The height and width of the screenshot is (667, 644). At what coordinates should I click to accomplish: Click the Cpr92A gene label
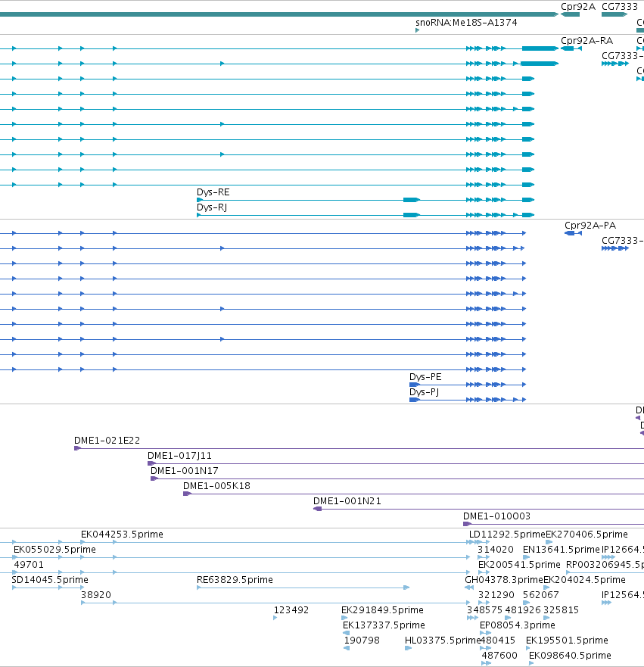point(577,6)
